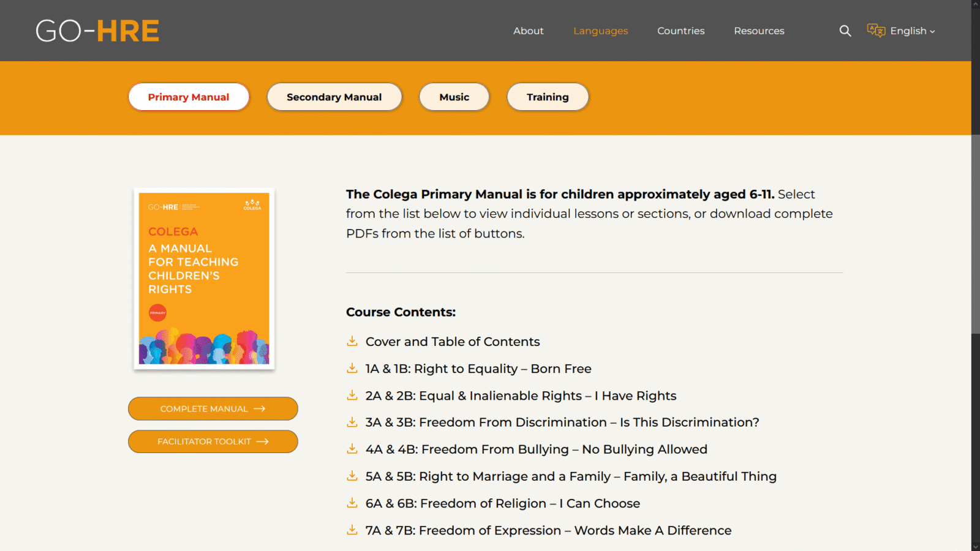Open the English language dropdown
Image resolution: width=980 pixels, height=551 pixels.
tap(913, 31)
